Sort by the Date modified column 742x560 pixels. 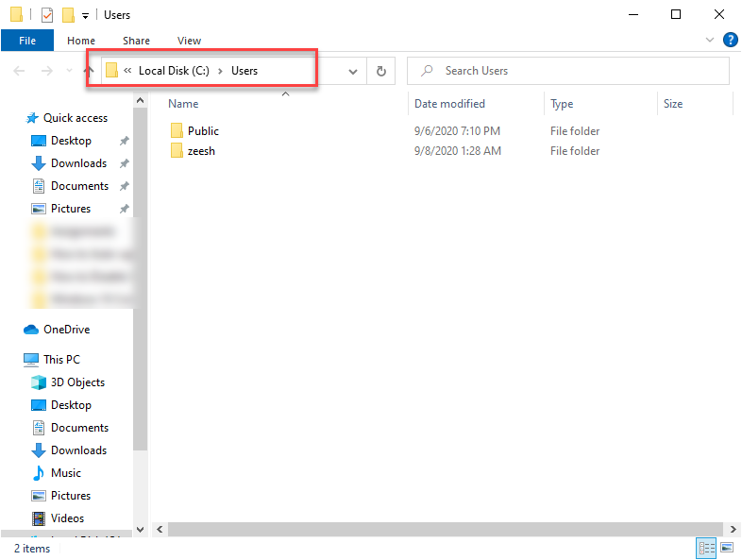(x=449, y=104)
